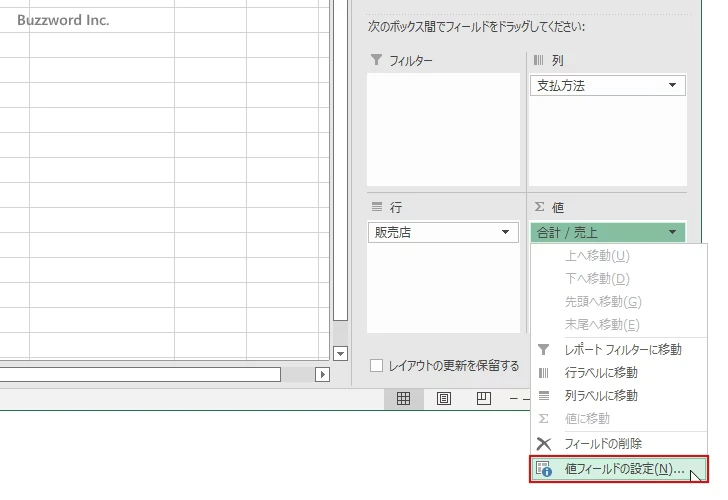This screenshot has height=500, width=728.
Task: Click the dimmed 下へ移動(D) menu entry
Action: (618, 279)
